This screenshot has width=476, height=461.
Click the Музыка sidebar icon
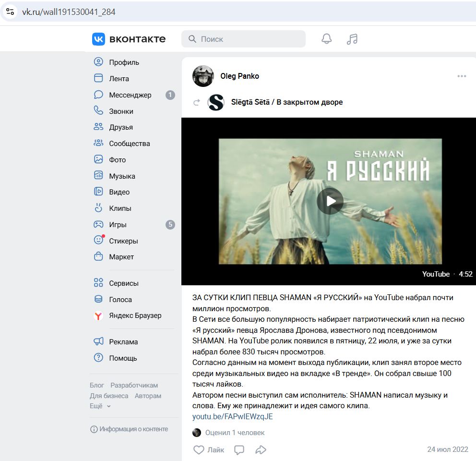[x=98, y=176]
